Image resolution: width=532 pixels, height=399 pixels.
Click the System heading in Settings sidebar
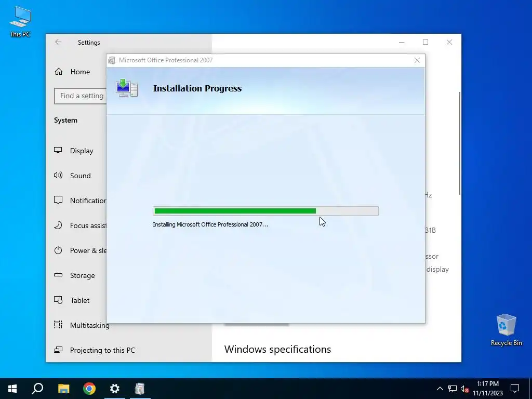65,120
